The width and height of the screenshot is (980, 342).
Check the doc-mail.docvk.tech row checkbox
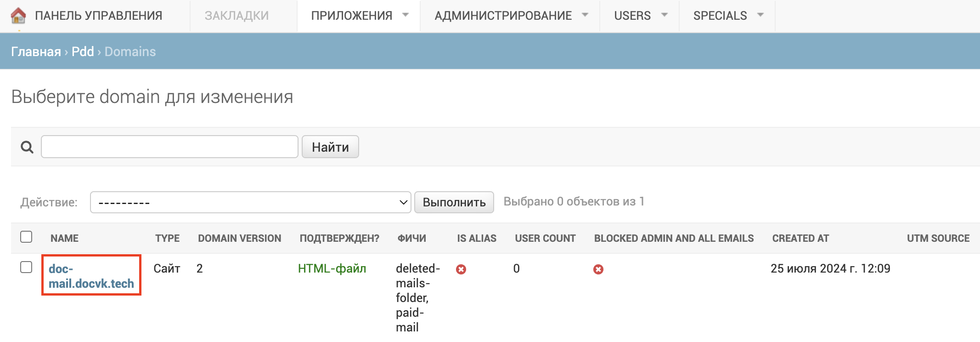[26, 268]
